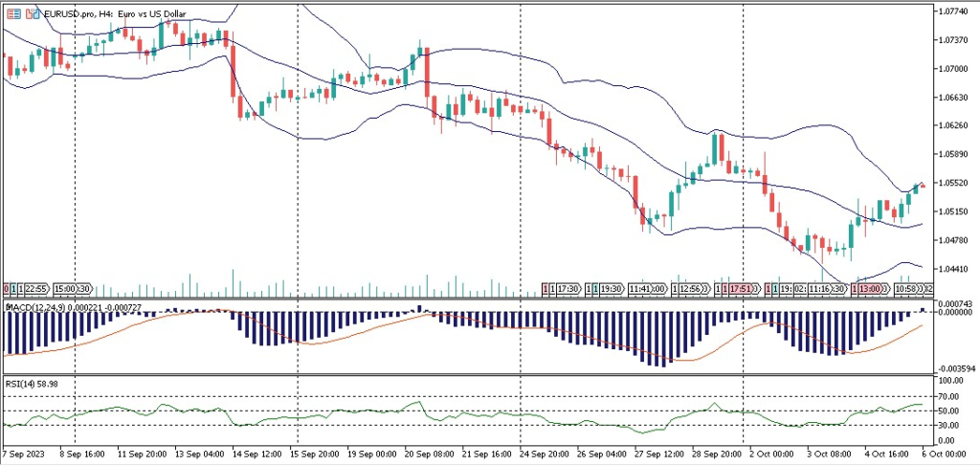The image size is (980, 466).
Task: Open the pink 17:51 event marker
Action: [744, 288]
